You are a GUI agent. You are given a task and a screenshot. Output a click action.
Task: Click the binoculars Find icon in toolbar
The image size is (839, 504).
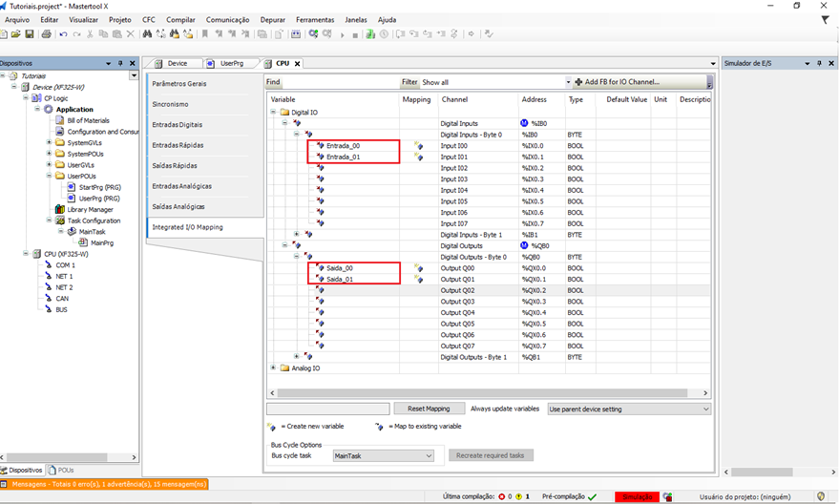tap(147, 34)
